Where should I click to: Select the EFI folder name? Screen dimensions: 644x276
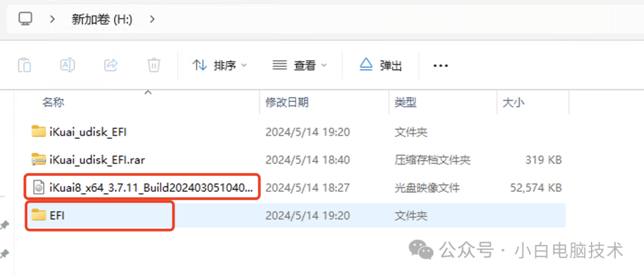click(57, 216)
